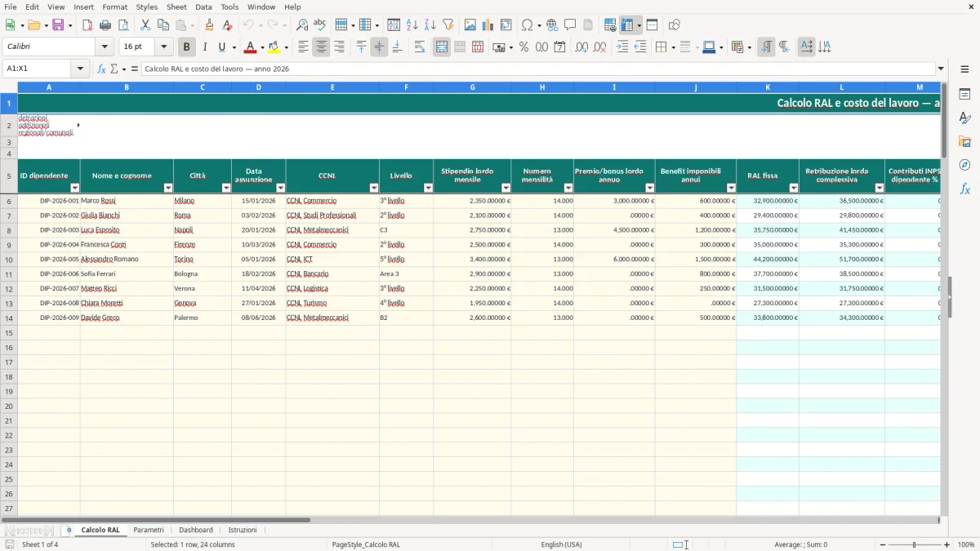Toggle Align Right button
The width and height of the screenshot is (980, 551).
[339, 47]
